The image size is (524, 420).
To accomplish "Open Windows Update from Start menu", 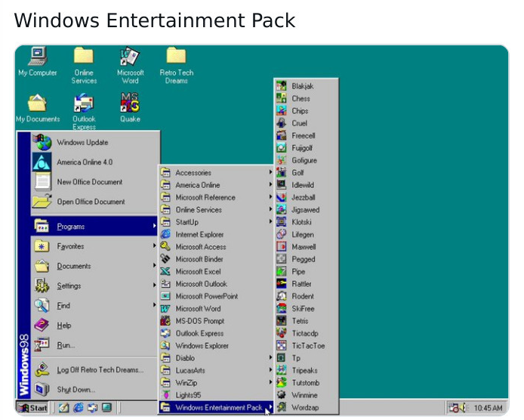I will (94, 143).
